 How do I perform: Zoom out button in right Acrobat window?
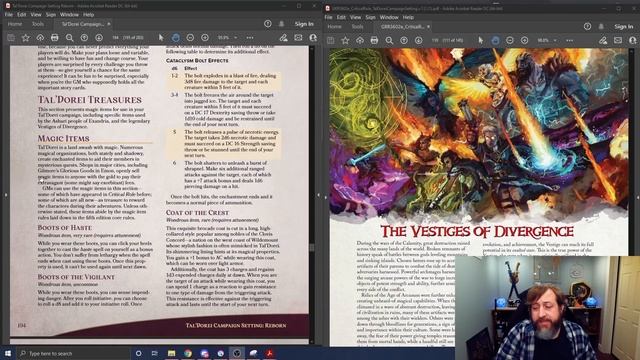(510, 40)
